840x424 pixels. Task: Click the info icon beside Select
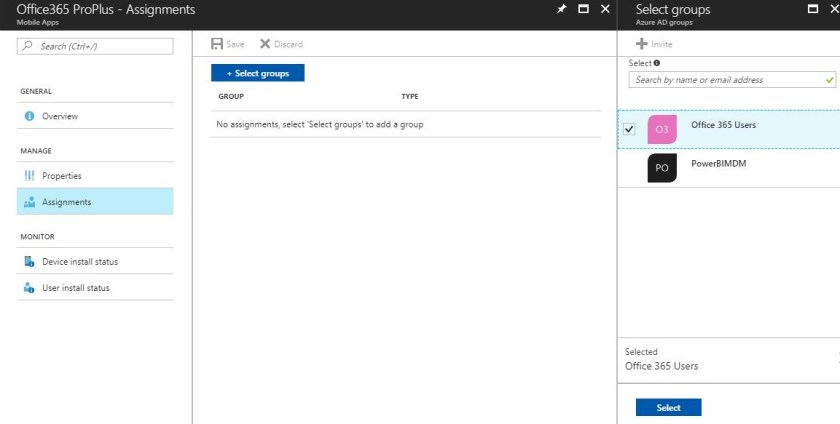point(657,63)
